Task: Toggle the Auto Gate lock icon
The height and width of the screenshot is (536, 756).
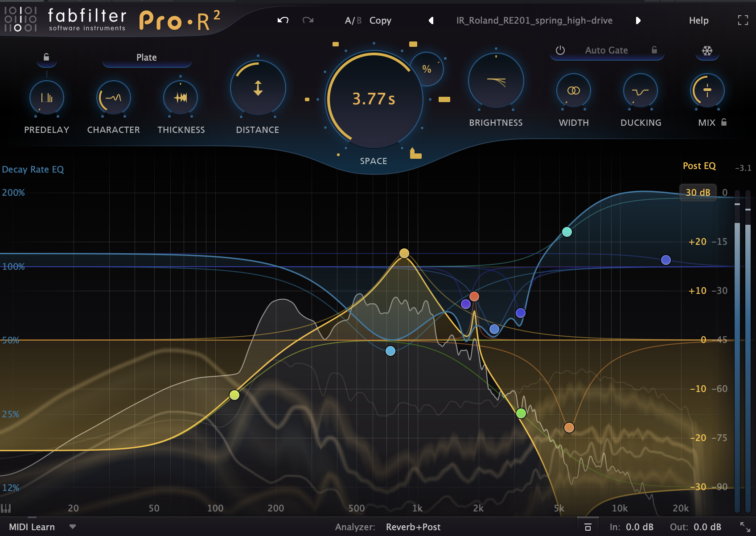Action: [x=654, y=50]
